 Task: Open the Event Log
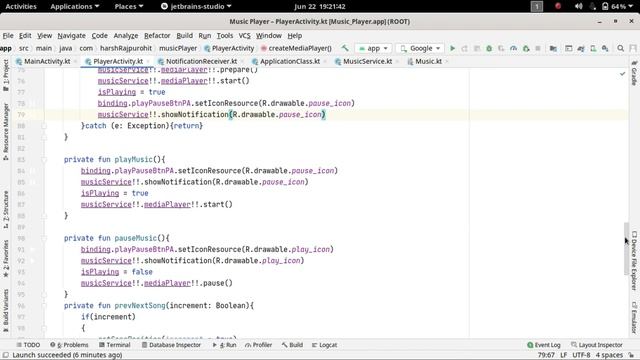click(544, 345)
